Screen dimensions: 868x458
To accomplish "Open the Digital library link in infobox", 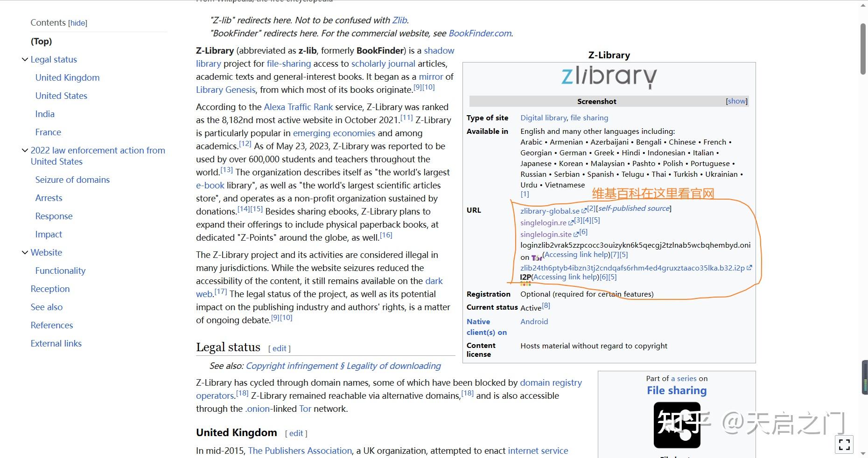I will pyautogui.click(x=544, y=118).
